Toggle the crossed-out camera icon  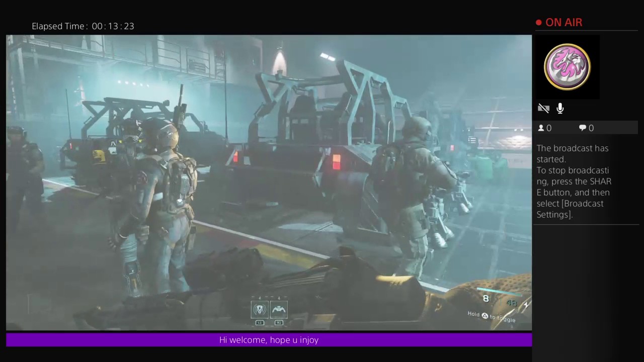tap(543, 108)
